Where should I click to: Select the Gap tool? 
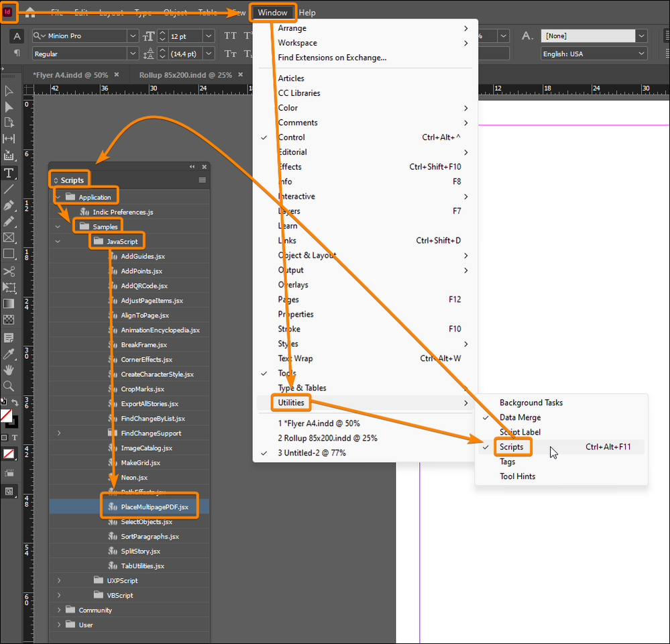9,138
